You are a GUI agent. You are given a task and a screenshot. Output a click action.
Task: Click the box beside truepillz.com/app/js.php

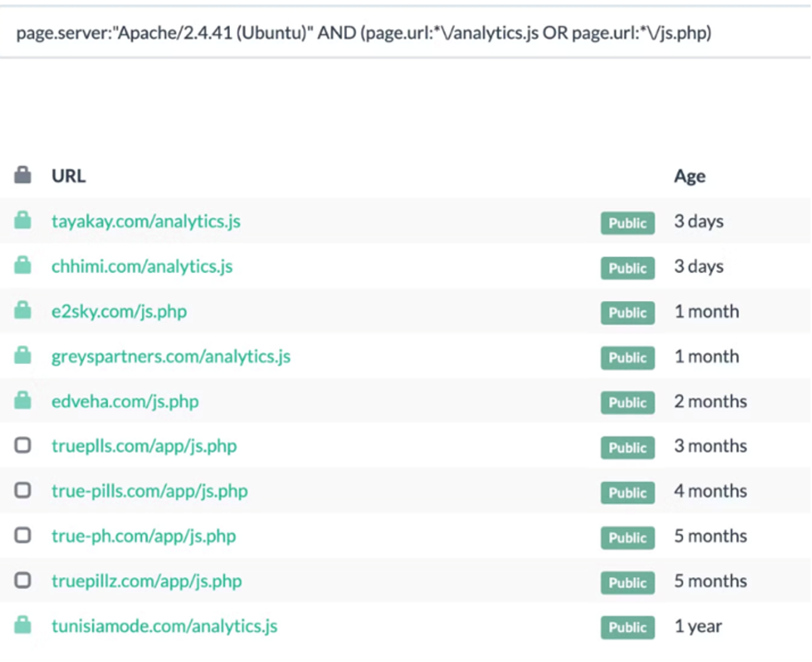click(x=23, y=581)
